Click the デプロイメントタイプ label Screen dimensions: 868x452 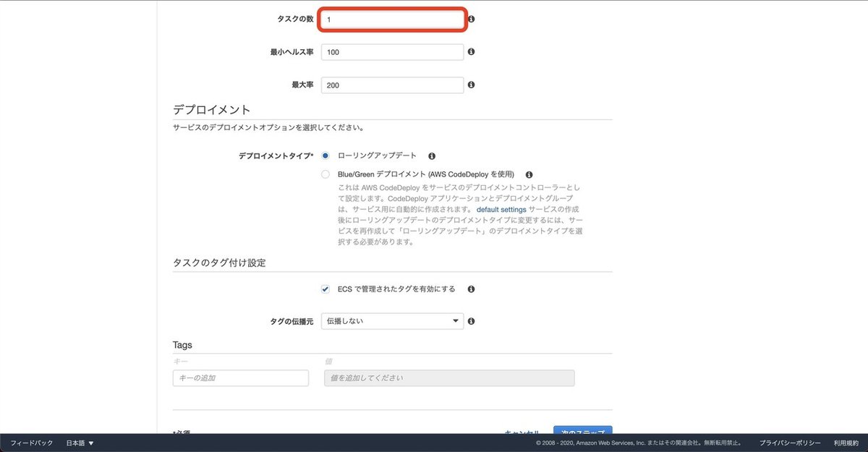(276, 155)
